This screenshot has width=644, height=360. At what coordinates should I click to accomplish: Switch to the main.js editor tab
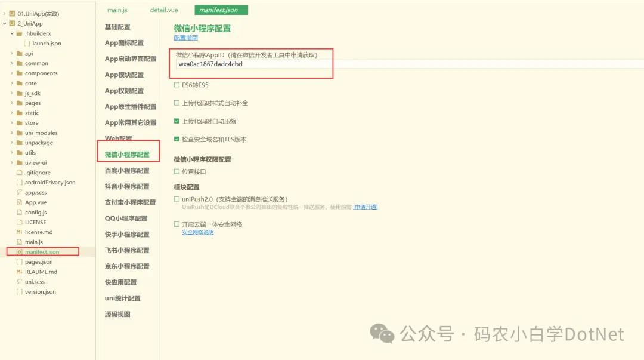click(x=117, y=10)
